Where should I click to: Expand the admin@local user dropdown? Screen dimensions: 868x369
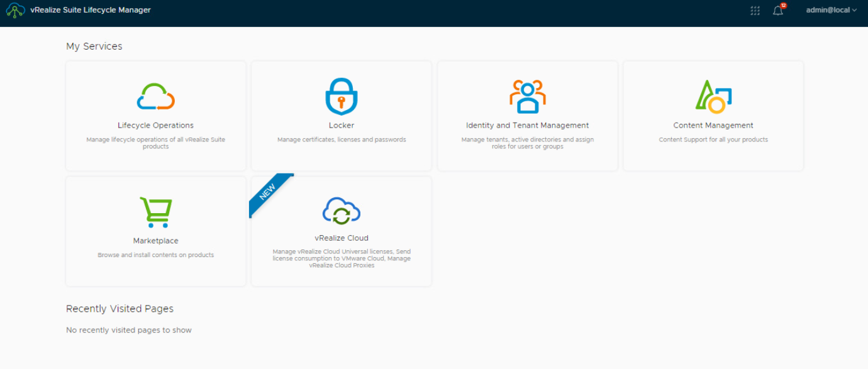coord(832,10)
